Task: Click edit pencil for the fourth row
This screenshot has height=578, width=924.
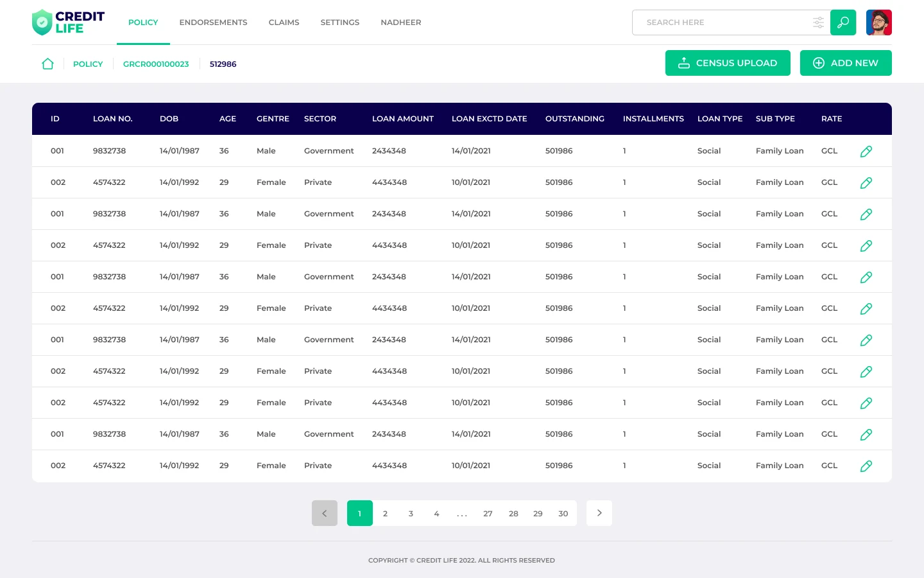Action: click(x=866, y=246)
